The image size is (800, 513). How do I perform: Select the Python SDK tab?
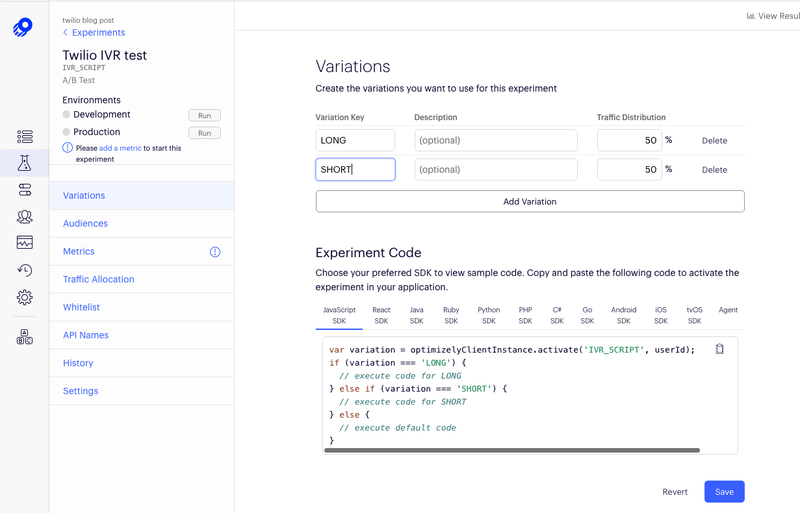tap(489, 315)
